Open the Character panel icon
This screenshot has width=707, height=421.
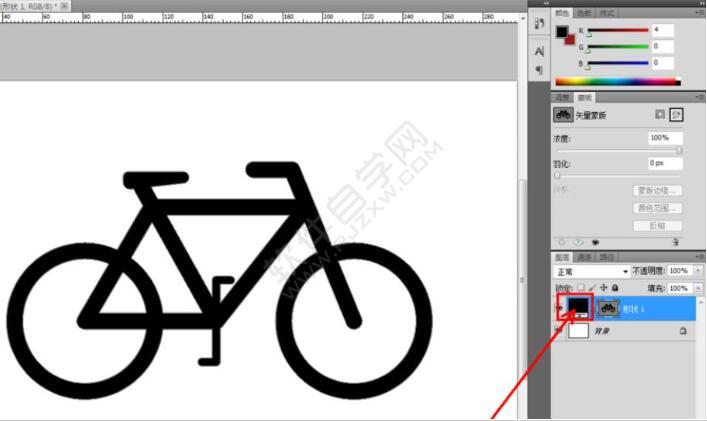coord(539,51)
